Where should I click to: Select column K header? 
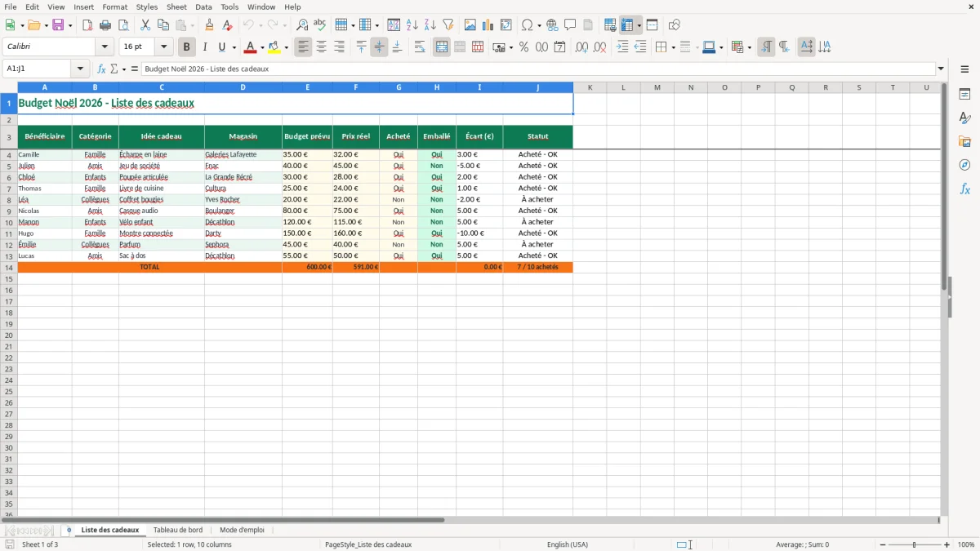coord(590,87)
